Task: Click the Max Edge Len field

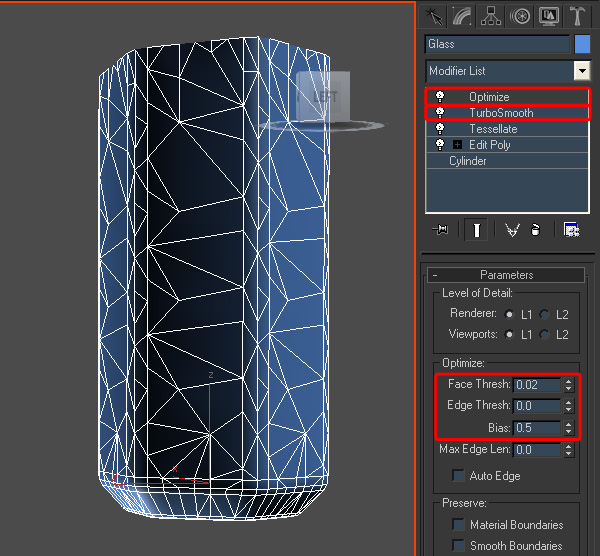Action: pos(537,450)
